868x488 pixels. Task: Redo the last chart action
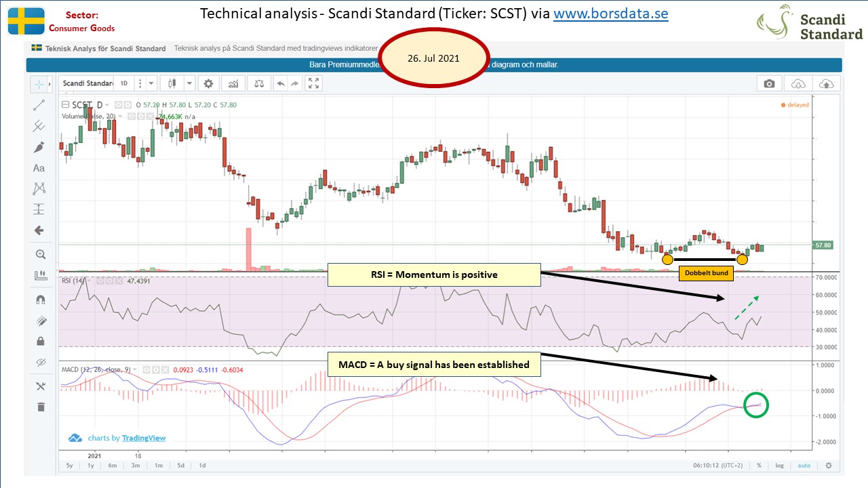[295, 83]
